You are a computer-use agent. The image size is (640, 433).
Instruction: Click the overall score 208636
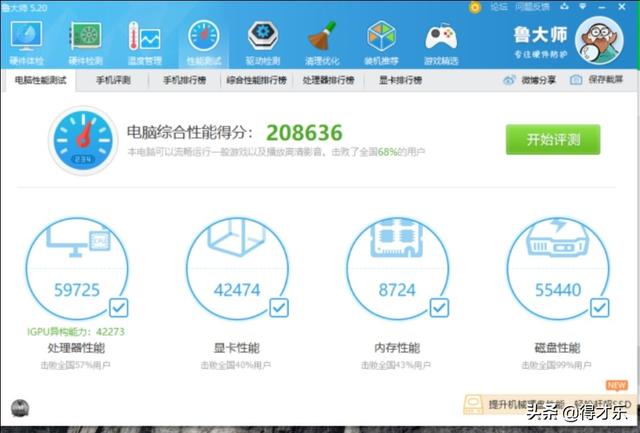click(304, 132)
